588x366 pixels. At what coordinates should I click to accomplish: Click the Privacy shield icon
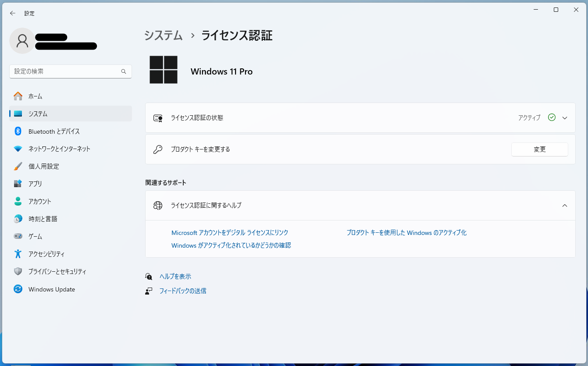[18, 271]
